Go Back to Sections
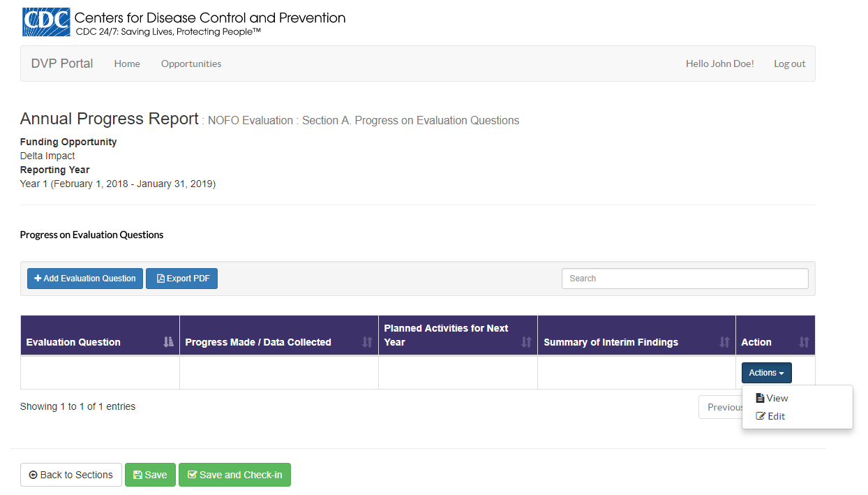 coord(71,475)
